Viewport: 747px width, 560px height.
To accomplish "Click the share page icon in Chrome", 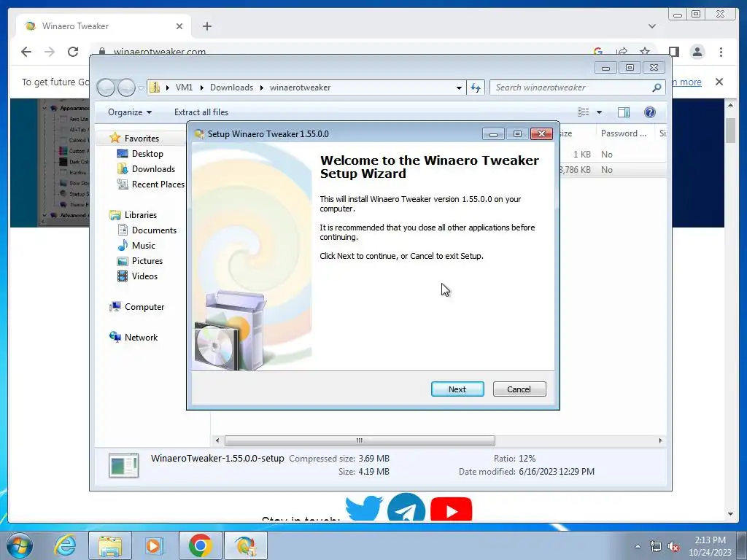I will 622,52.
